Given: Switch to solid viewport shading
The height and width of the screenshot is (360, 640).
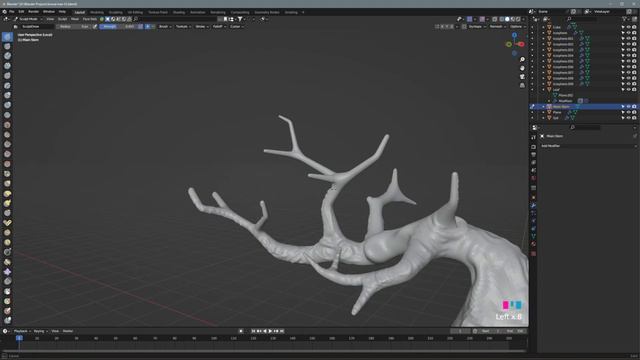Looking at the screenshot, I should coord(507,19).
